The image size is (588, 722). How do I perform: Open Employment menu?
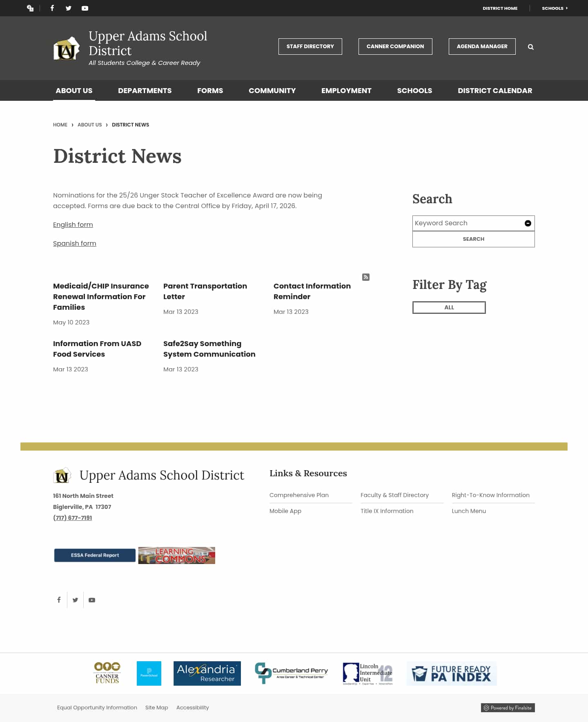pos(346,91)
